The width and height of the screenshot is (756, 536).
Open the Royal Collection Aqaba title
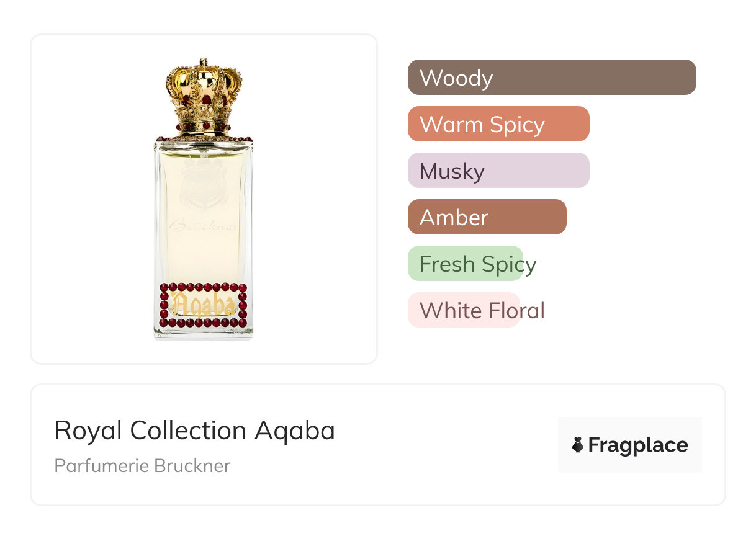(x=194, y=431)
